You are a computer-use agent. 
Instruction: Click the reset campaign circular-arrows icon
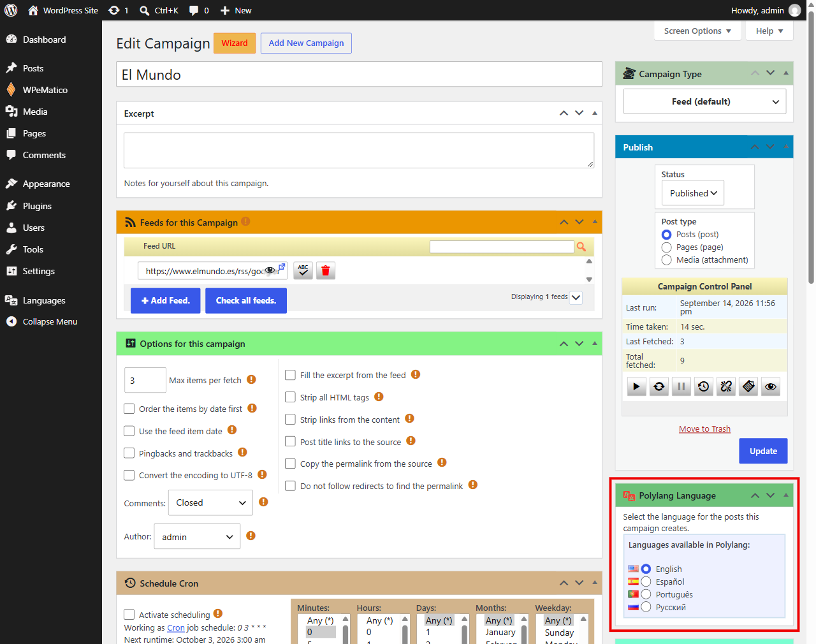659,386
